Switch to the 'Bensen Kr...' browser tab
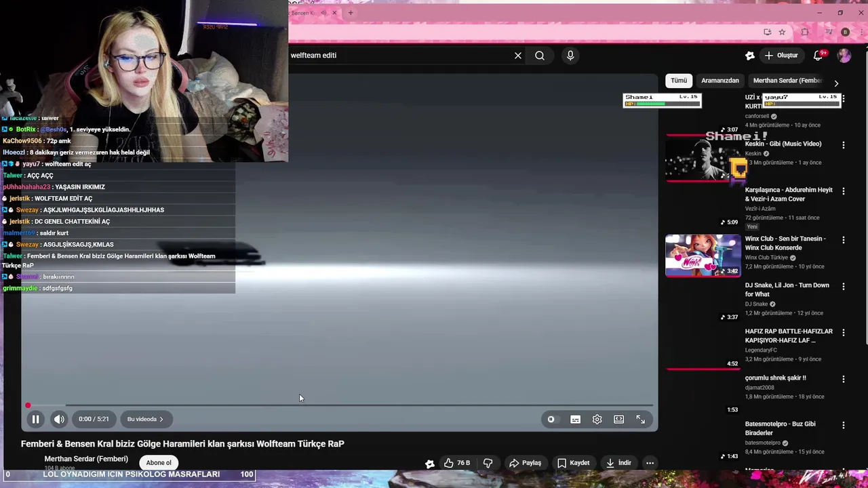868x488 pixels. (x=304, y=13)
